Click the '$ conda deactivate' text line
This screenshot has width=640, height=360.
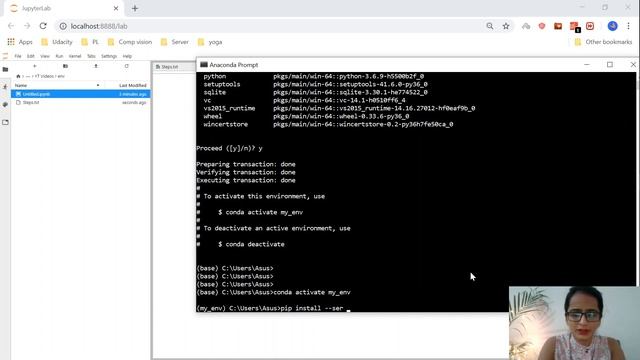pos(251,244)
